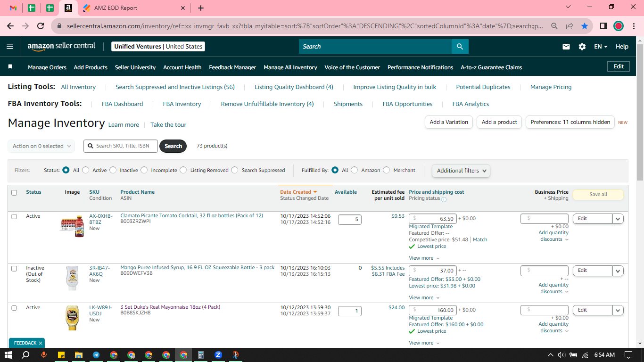Reload the page with the refresh icon
644x362 pixels.
coord(41,26)
